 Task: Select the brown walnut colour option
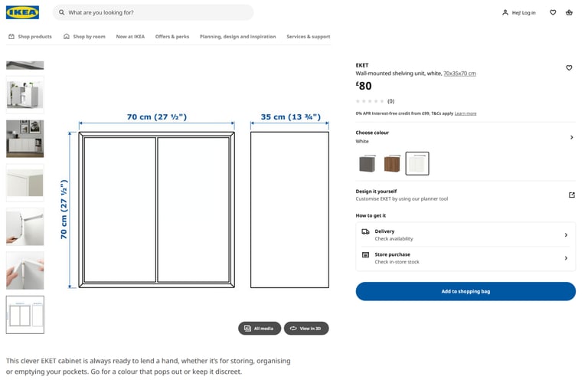pyautogui.click(x=392, y=163)
